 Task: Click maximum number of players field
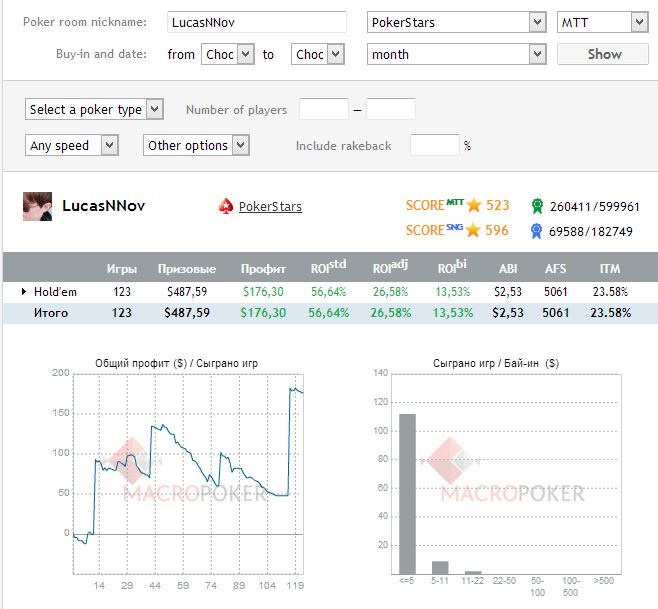[x=391, y=109]
